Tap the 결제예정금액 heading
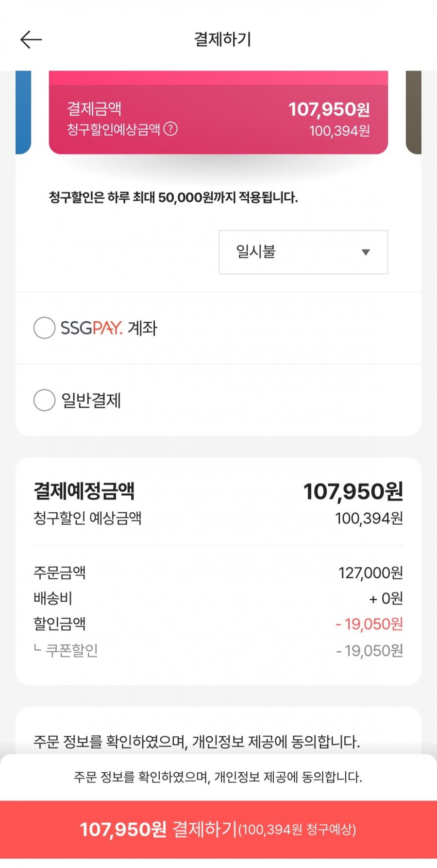Screen dimensions: 437x868 point(84,490)
